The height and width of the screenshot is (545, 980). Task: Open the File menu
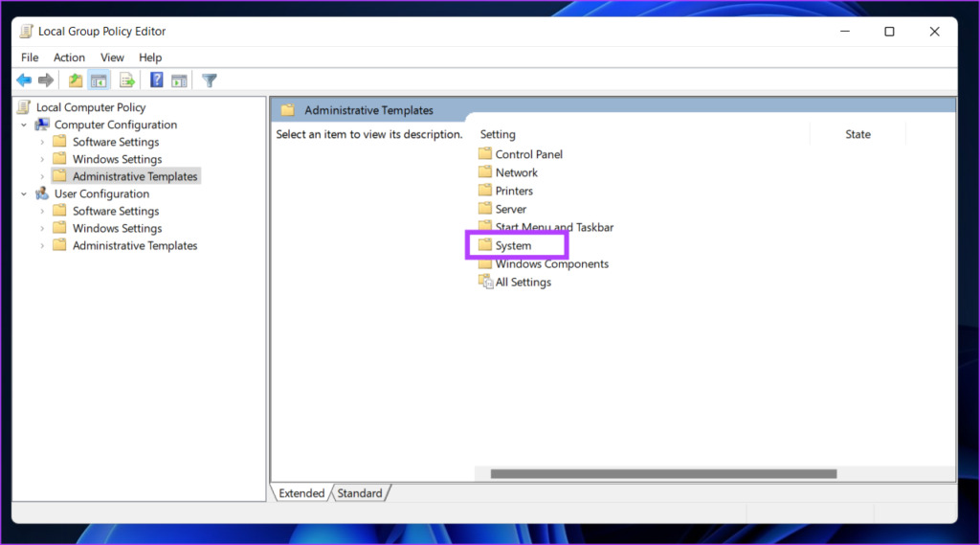pos(30,57)
